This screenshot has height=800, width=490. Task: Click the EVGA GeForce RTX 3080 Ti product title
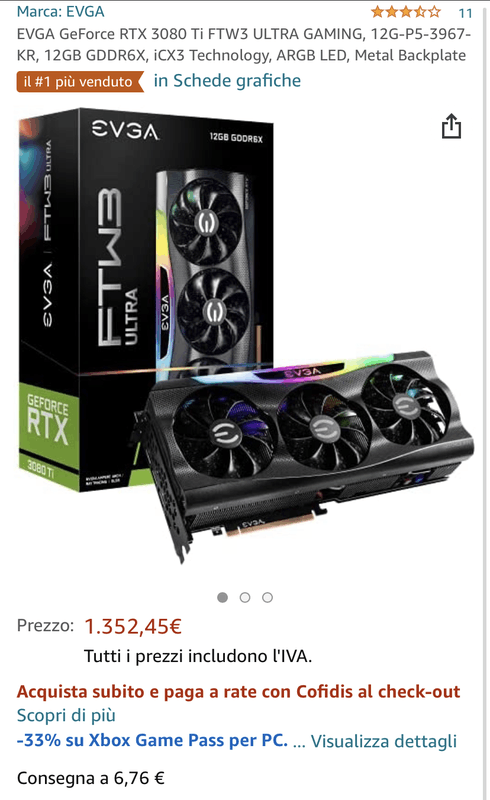click(243, 44)
